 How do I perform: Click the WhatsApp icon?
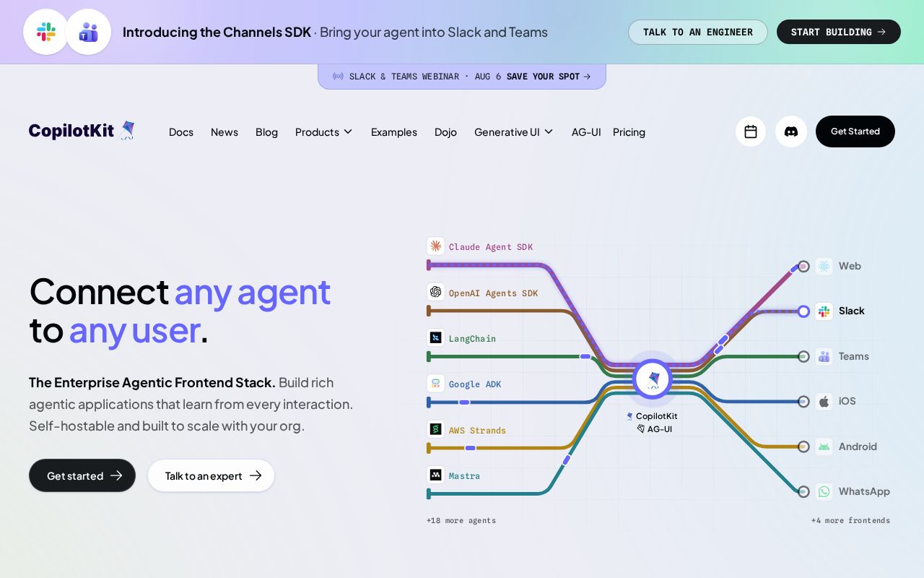point(824,491)
